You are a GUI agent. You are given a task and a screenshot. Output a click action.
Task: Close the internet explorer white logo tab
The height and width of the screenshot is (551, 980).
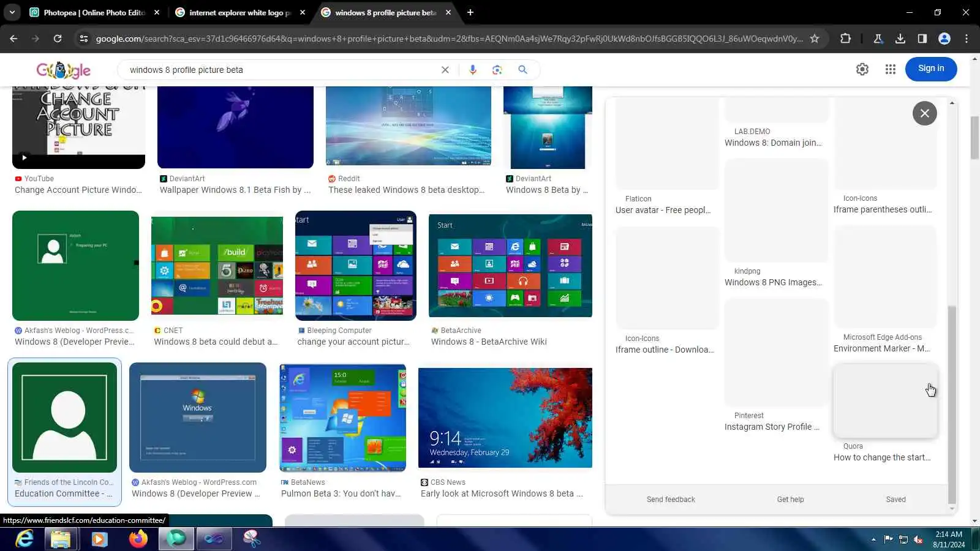(x=303, y=12)
